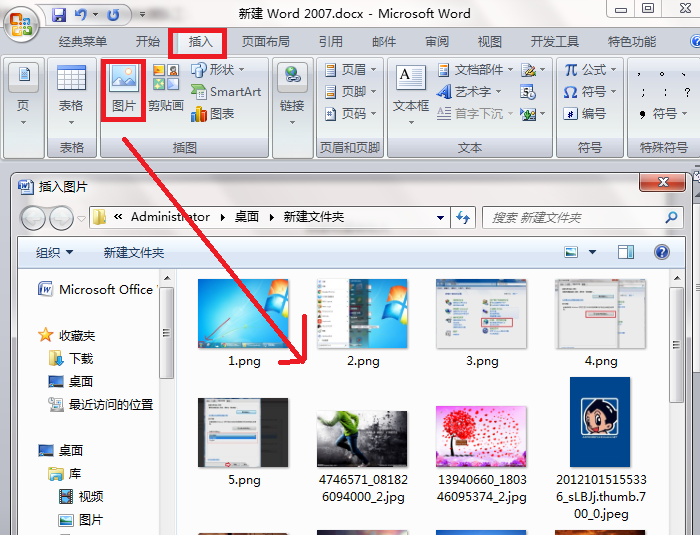The image size is (700, 535).
Task: Select the Astro Boy jpeg thumbnail
Action: coord(600,422)
